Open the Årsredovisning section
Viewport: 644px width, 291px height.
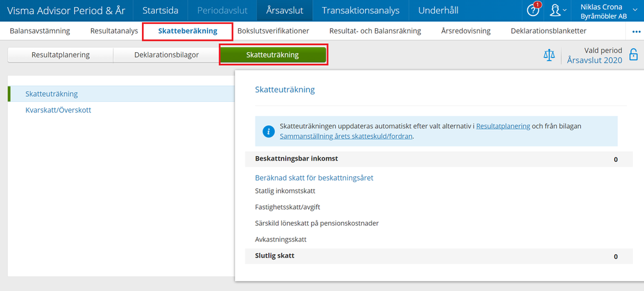coord(465,31)
